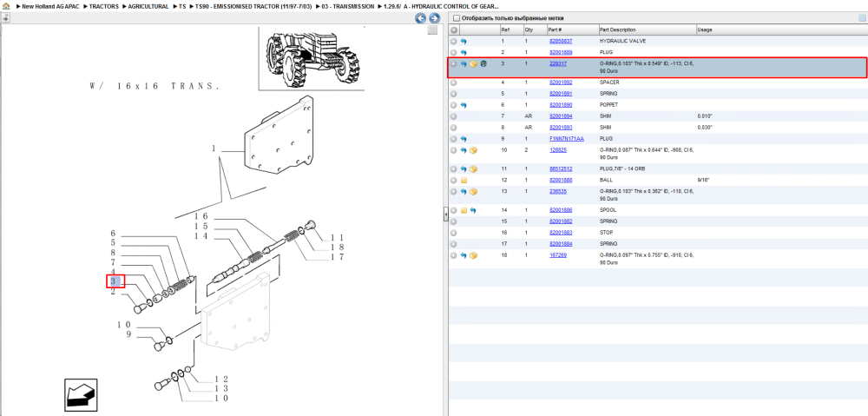Click plus circle on ref 7 SHIM row
Viewport: 868px width, 416px height.
pos(453,116)
